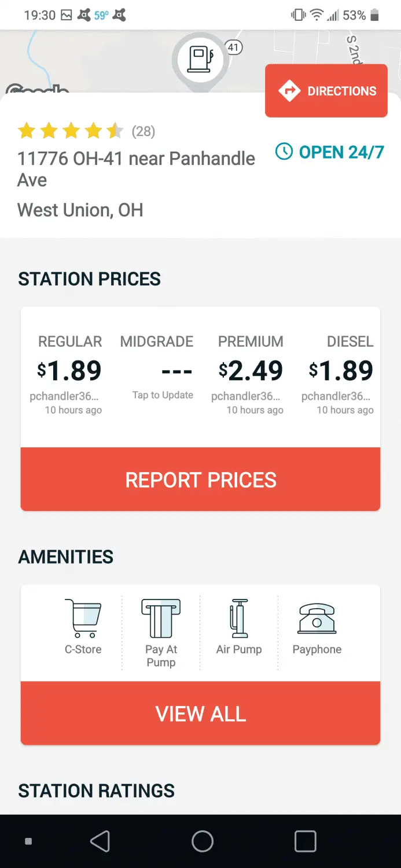Tap the Route 41 map marker

(233, 47)
